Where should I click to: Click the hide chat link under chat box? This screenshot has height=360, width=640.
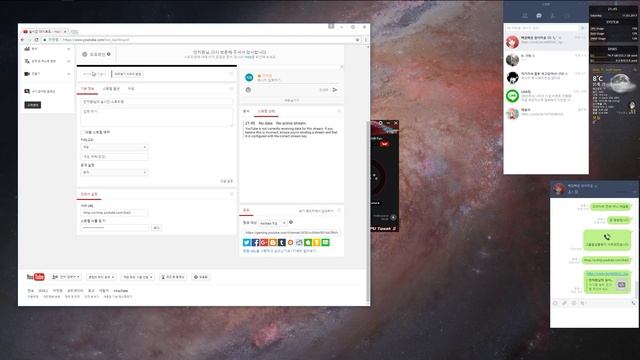tap(291, 100)
